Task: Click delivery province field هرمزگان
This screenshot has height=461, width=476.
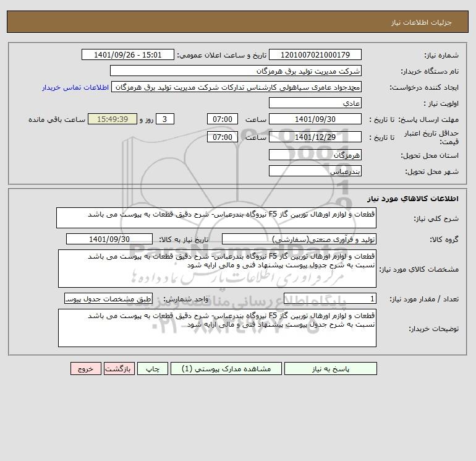Action: tap(315, 155)
